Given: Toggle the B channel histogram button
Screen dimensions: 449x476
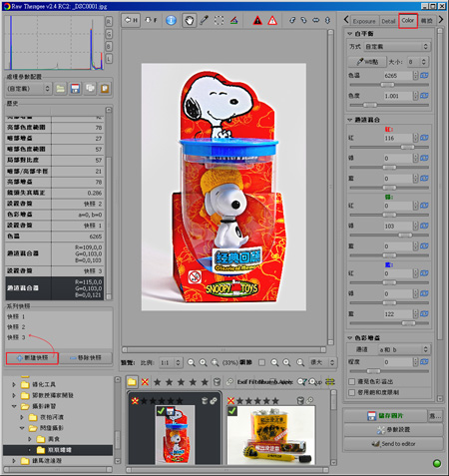Looking at the screenshot, I should pos(109,46).
